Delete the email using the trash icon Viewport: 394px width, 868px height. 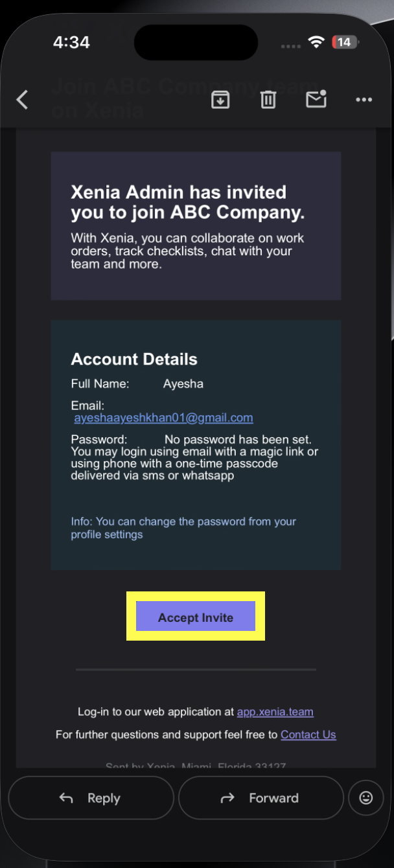click(268, 100)
